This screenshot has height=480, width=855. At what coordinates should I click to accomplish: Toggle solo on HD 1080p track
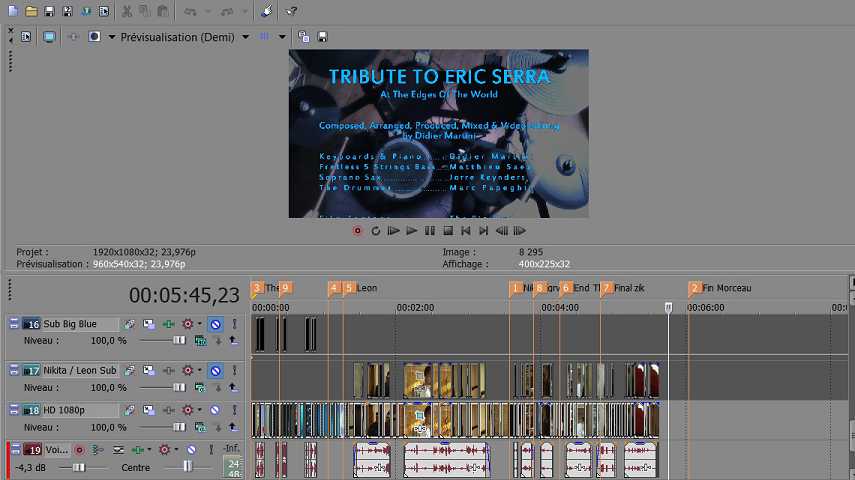(234, 410)
